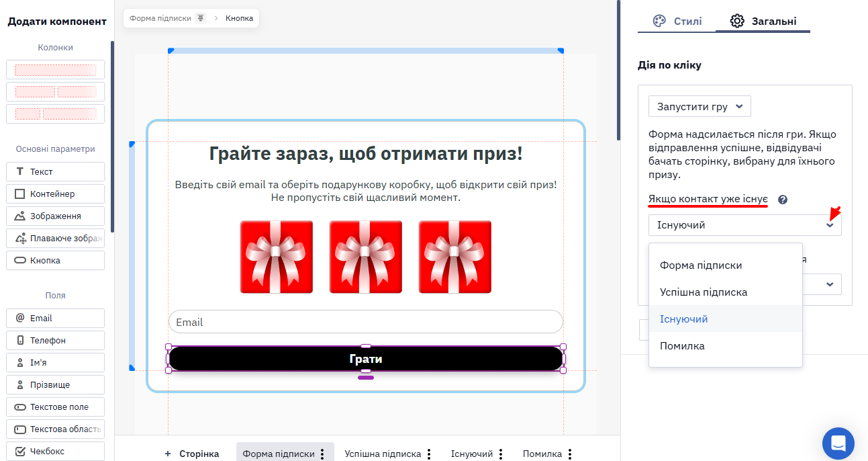
Task: Add the Image component (Зображення)
Action: coord(55,216)
